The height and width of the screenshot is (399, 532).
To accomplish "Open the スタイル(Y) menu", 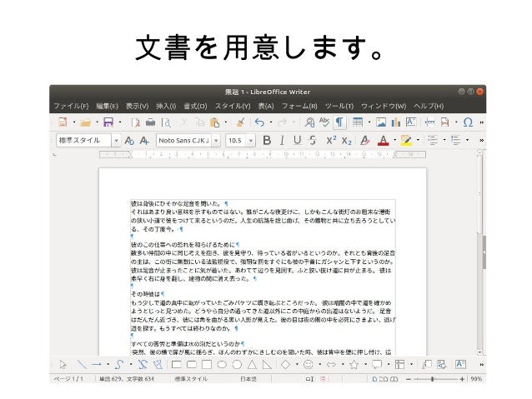I will pyautogui.click(x=233, y=106).
